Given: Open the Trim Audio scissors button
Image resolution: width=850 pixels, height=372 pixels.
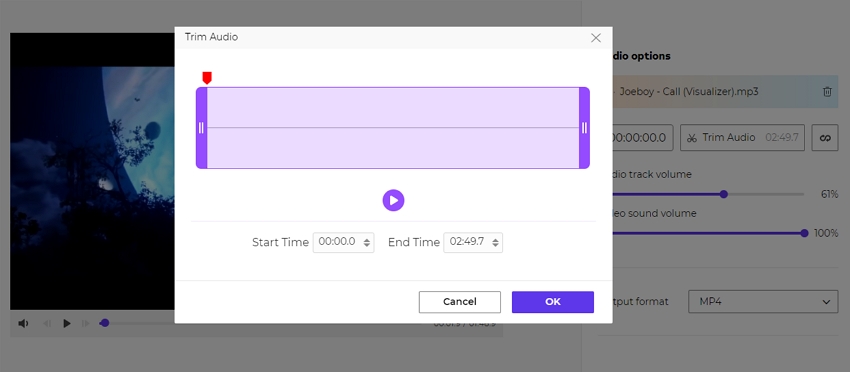Looking at the screenshot, I should click(x=743, y=138).
